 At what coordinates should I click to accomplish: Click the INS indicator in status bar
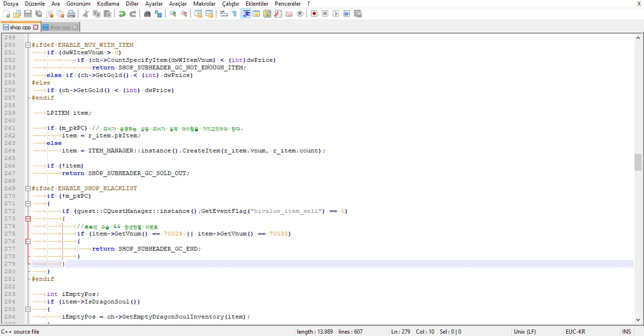pyautogui.click(x=626, y=332)
